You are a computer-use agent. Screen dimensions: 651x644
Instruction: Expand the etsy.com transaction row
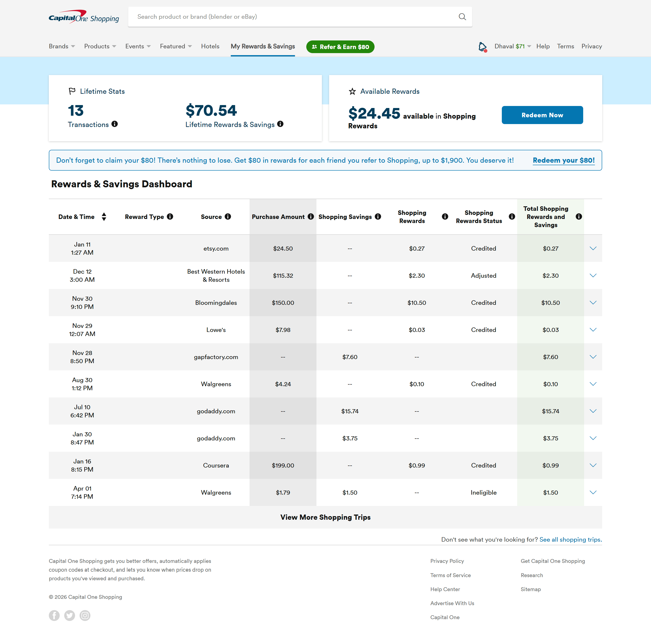point(593,248)
